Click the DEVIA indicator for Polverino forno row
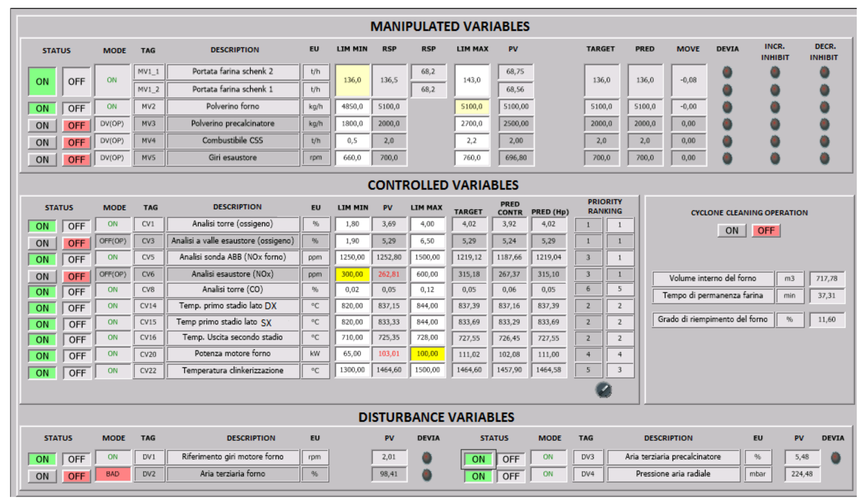 [x=727, y=107]
